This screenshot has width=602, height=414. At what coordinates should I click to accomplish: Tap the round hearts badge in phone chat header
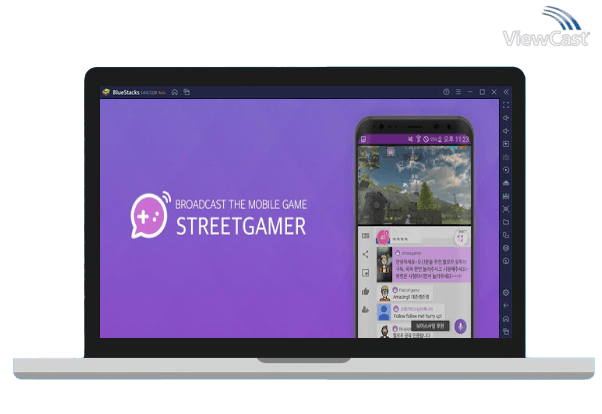click(x=461, y=237)
